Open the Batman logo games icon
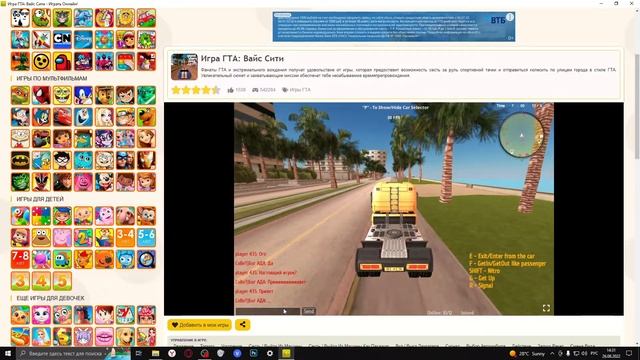The height and width of the screenshot is (360, 640). coord(20,160)
